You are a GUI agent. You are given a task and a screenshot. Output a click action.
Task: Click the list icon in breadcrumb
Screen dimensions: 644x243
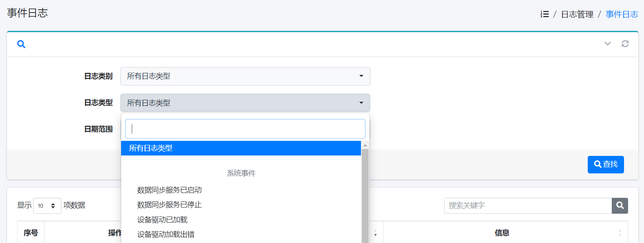544,14
